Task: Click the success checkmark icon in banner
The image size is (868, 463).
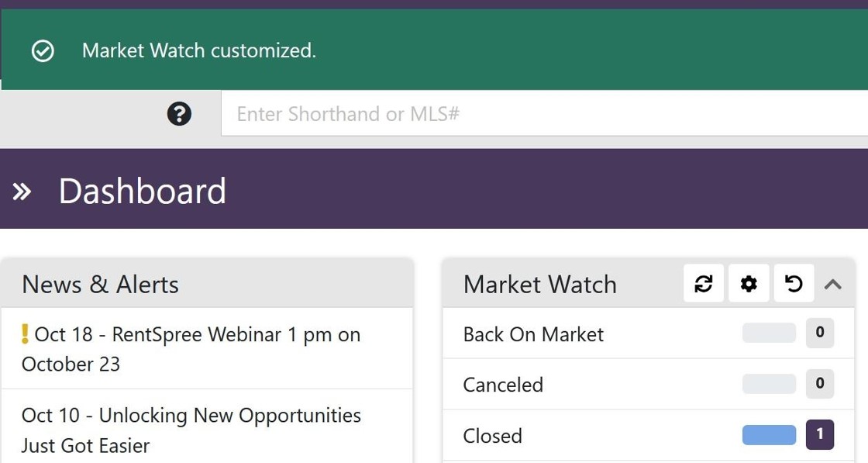Action: [43, 51]
